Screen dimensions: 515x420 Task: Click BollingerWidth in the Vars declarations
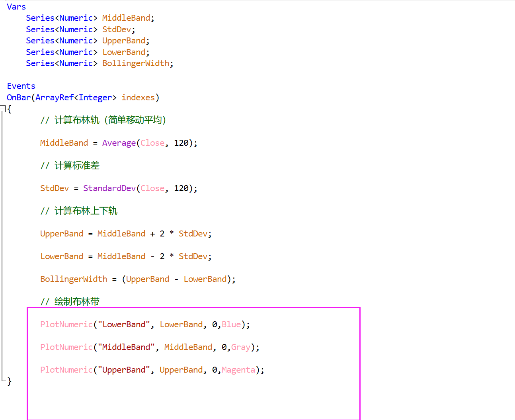tap(136, 63)
